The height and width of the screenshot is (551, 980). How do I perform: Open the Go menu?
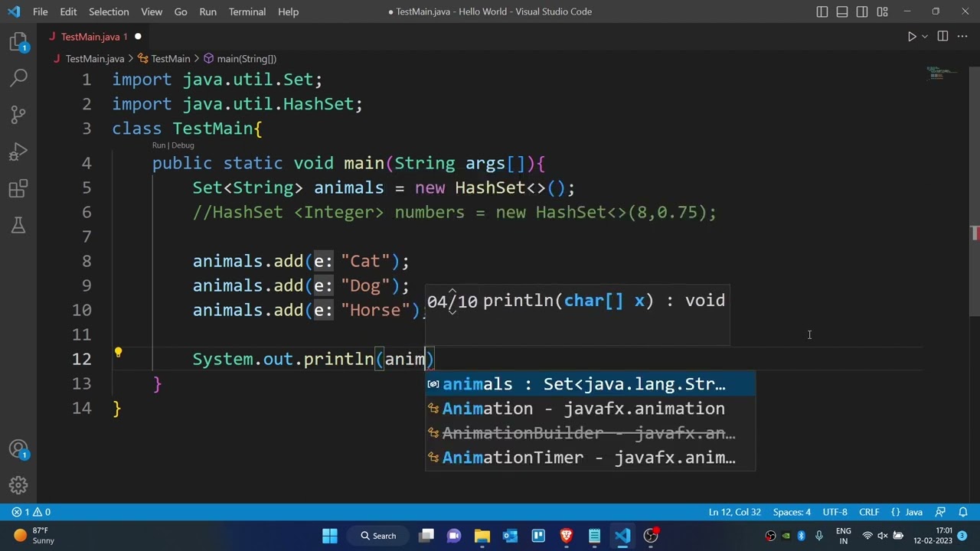point(181,11)
